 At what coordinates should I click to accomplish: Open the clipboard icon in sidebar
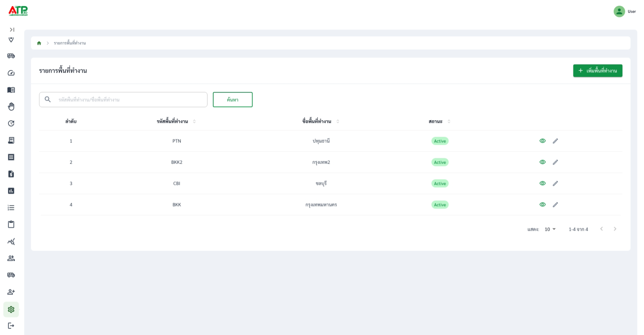pos(11,224)
